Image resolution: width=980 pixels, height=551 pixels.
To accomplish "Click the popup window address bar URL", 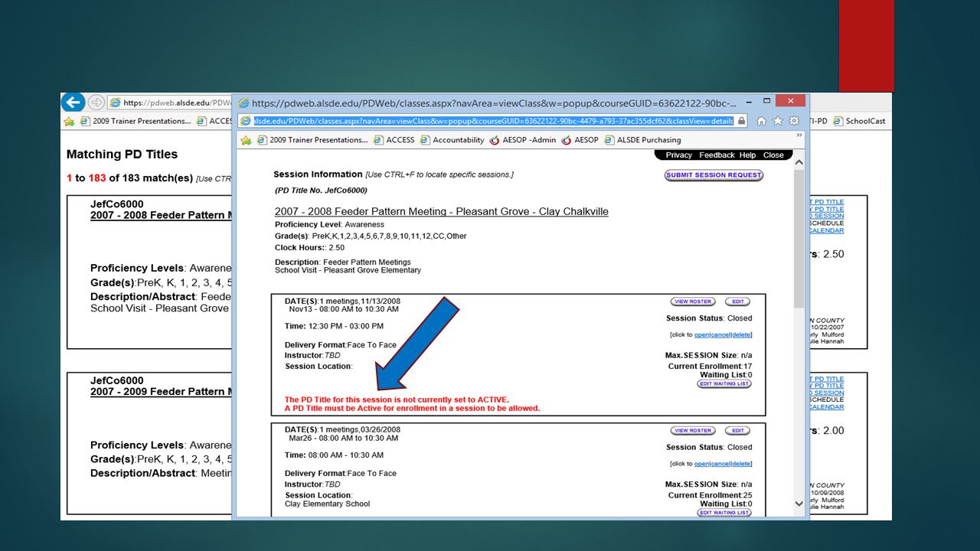I will click(494, 121).
